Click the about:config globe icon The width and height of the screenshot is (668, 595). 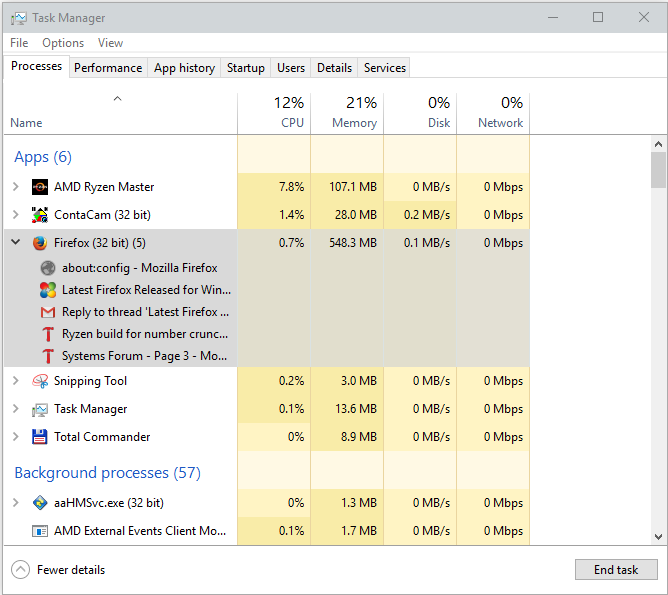[x=48, y=268]
